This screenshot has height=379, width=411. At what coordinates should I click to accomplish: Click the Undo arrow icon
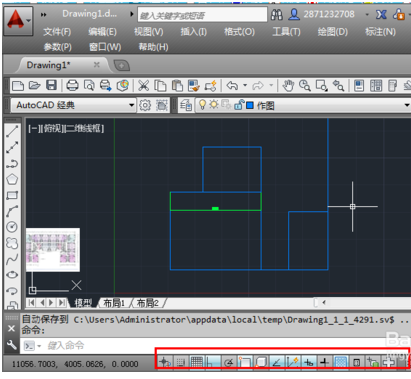pyautogui.click(x=232, y=86)
